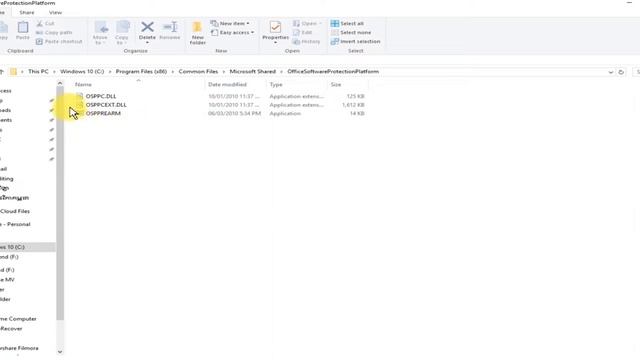Click navigation pane scroll down arrow
640x360 pixels.
point(60,351)
